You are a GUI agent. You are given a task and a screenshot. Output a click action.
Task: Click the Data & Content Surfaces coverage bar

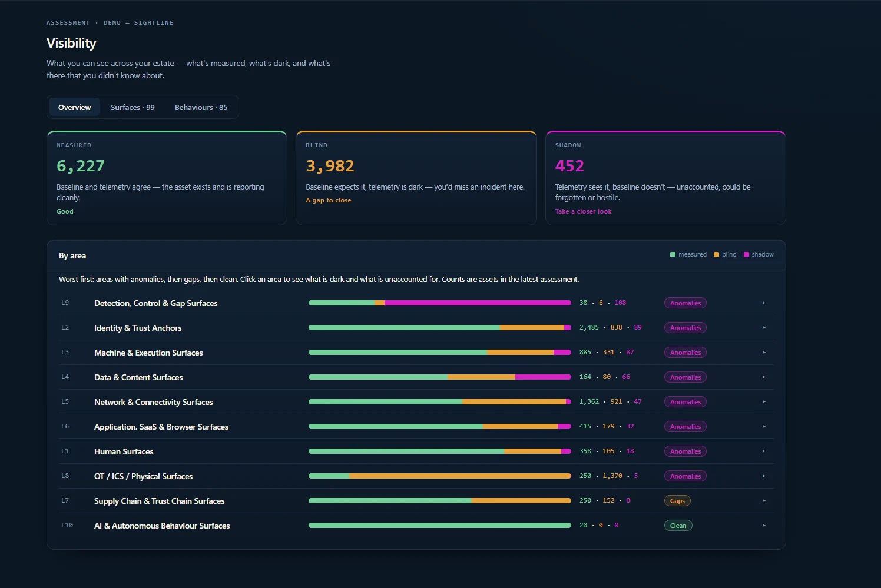440,377
